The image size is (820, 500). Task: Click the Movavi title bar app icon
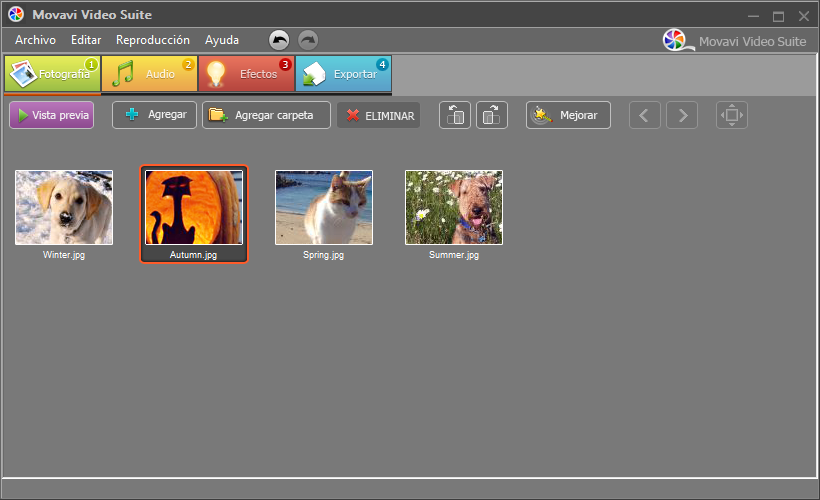16,14
